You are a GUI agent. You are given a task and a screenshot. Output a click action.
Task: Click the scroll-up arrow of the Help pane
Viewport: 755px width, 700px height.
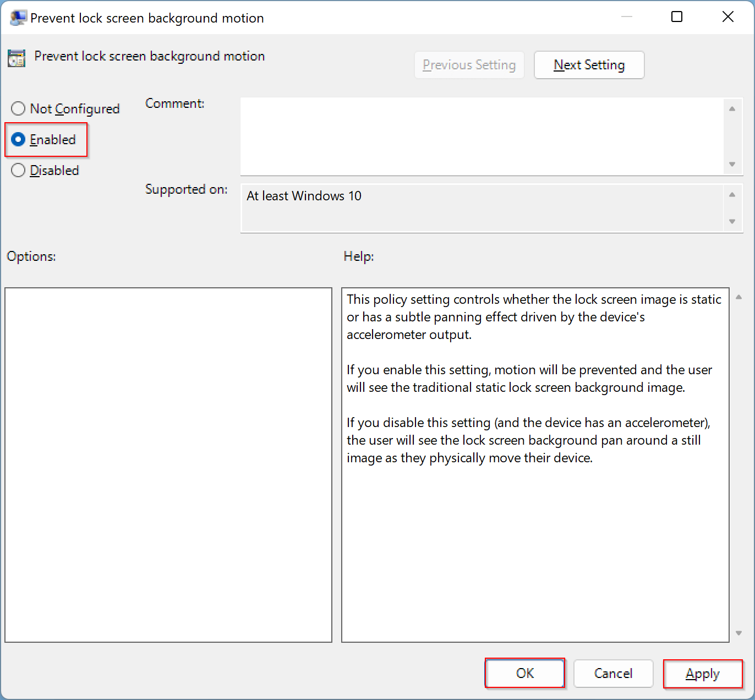point(740,296)
